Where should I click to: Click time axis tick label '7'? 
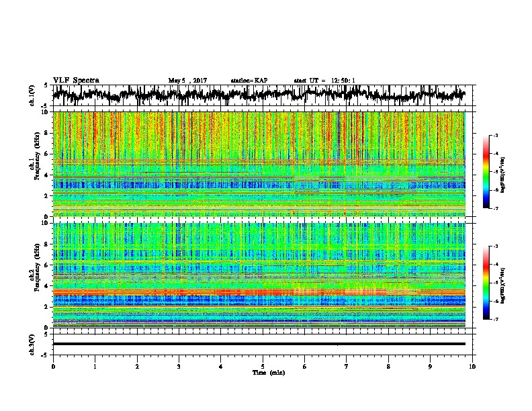coord(347,367)
